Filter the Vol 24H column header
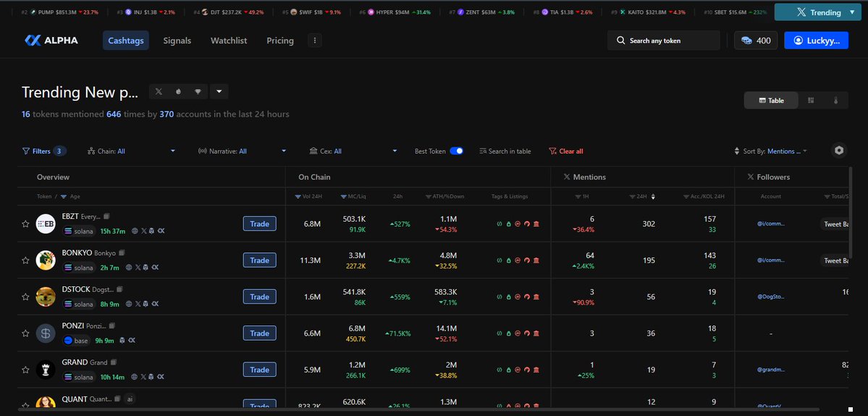This screenshot has height=416, width=868. click(x=307, y=196)
